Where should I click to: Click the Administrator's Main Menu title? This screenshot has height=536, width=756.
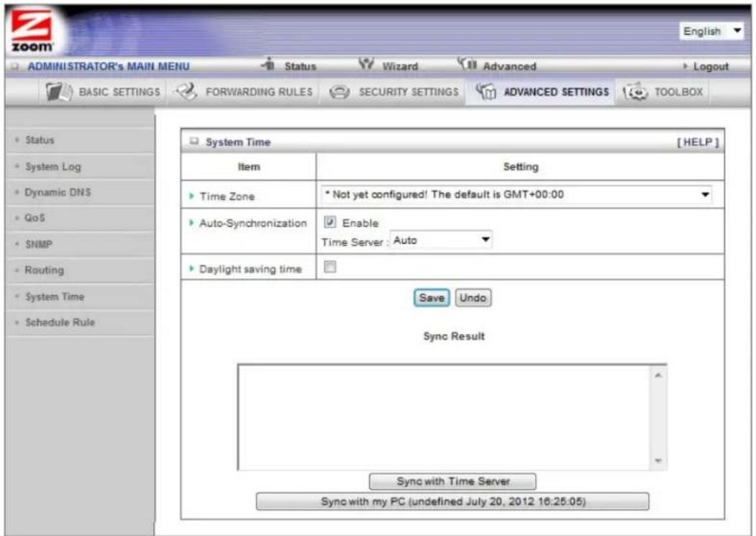(109, 66)
